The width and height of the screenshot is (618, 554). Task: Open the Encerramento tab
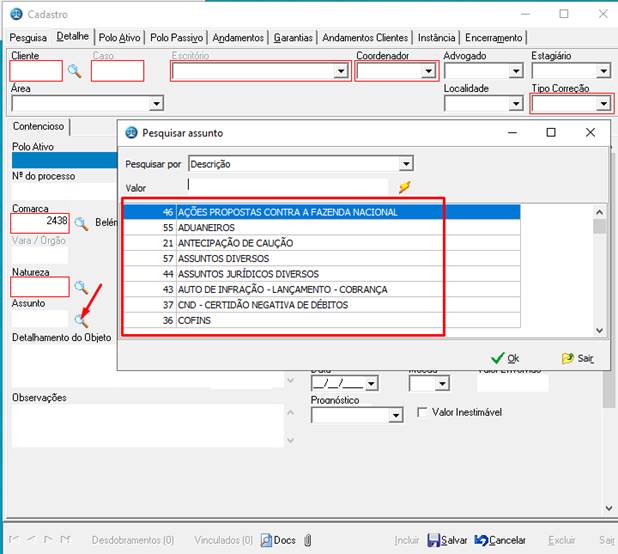click(493, 38)
